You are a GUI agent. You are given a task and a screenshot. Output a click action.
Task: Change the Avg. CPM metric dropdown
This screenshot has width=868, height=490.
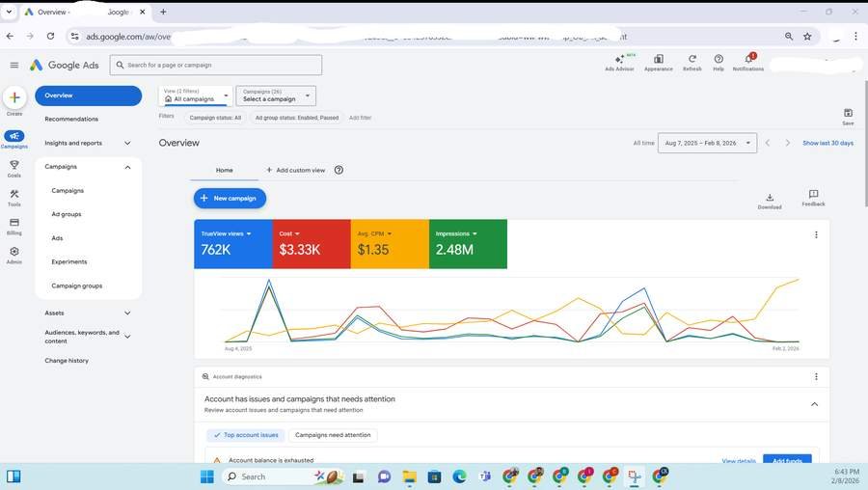(x=374, y=233)
